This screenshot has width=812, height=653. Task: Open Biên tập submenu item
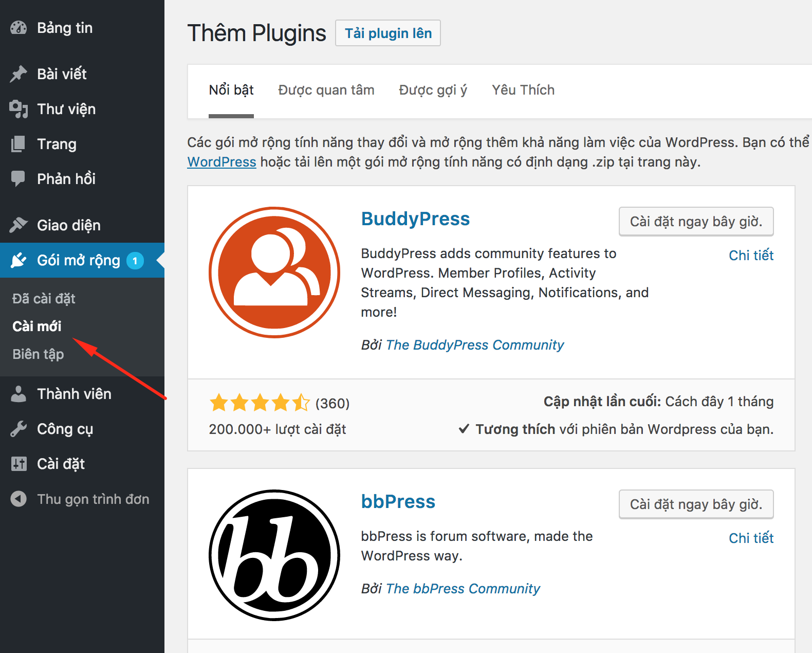[x=38, y=354]
